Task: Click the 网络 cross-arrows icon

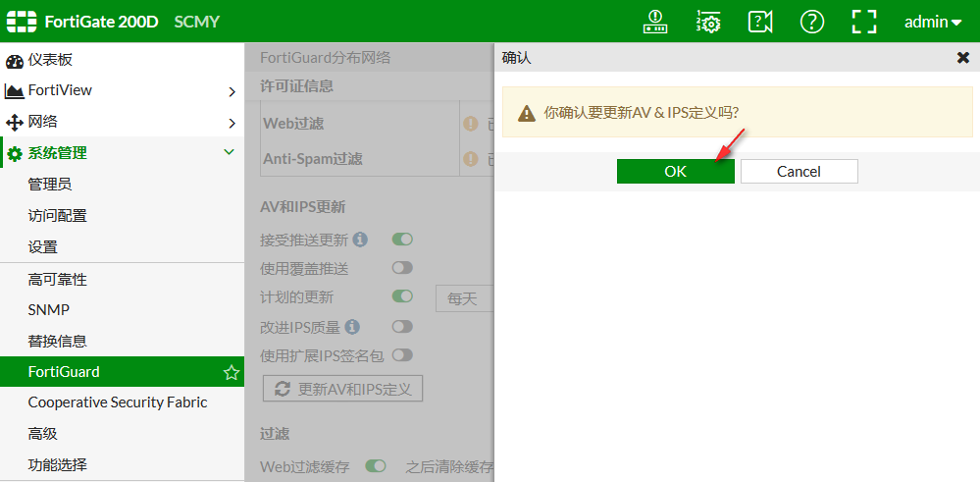Action: tap(15, 123)
